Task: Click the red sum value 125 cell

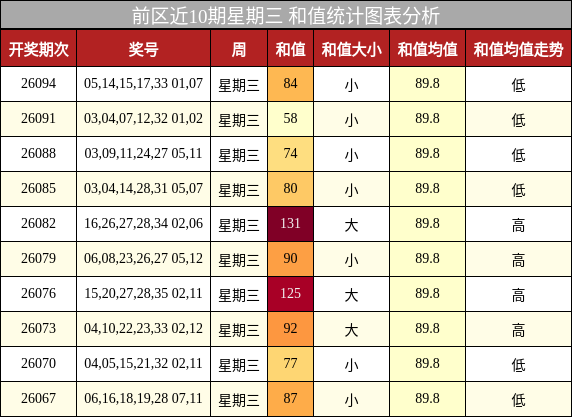Action: coord(290,294)
